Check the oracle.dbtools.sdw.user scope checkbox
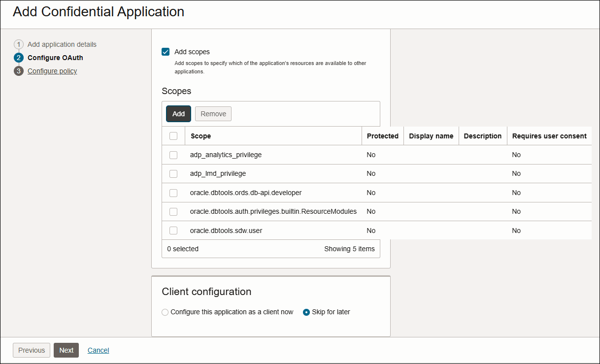Viewport: 600px width, 364px height. point(173,231)
